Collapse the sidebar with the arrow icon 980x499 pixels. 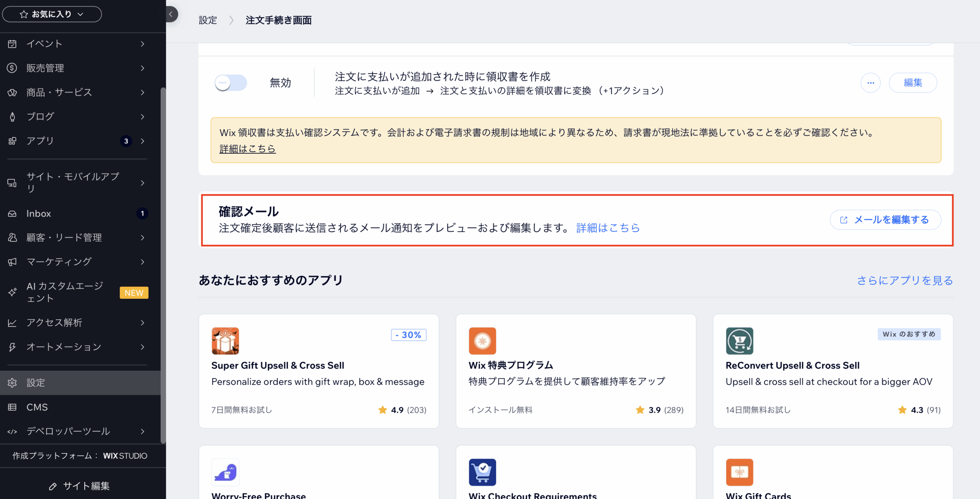pos(171,15)
